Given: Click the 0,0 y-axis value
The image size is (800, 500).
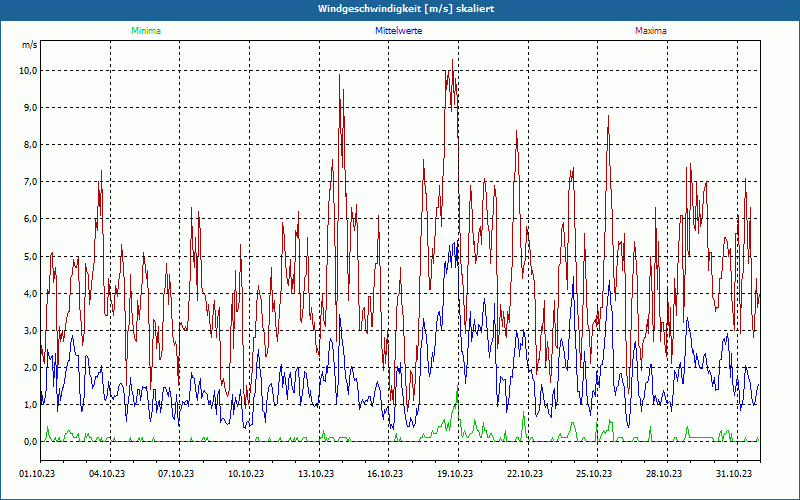Looking at the screenshot, I should 31,442.
